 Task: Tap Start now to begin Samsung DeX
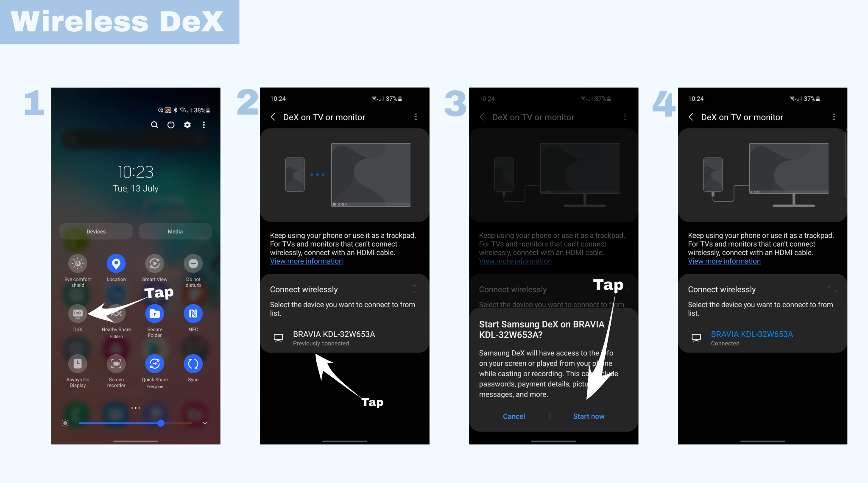pyautogui.click(x=589, y=416)
